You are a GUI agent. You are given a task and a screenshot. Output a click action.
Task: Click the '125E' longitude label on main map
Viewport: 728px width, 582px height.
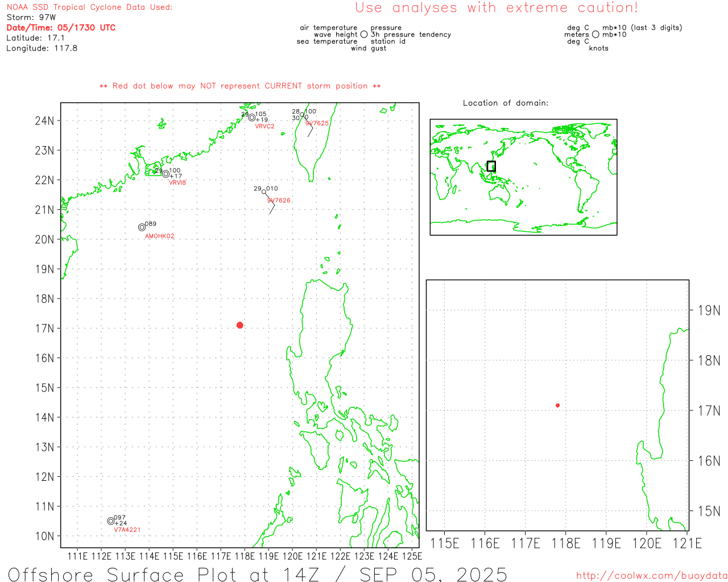tap(412, 556)
